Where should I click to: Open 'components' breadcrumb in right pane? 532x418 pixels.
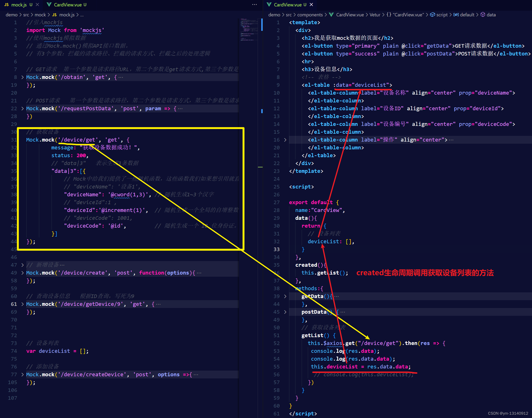(x=310, y=15)
